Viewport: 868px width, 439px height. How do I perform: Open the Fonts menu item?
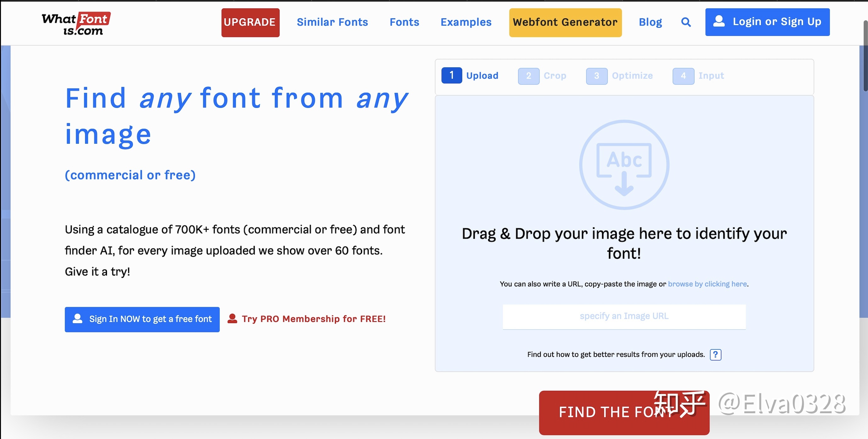click(404, 22)
